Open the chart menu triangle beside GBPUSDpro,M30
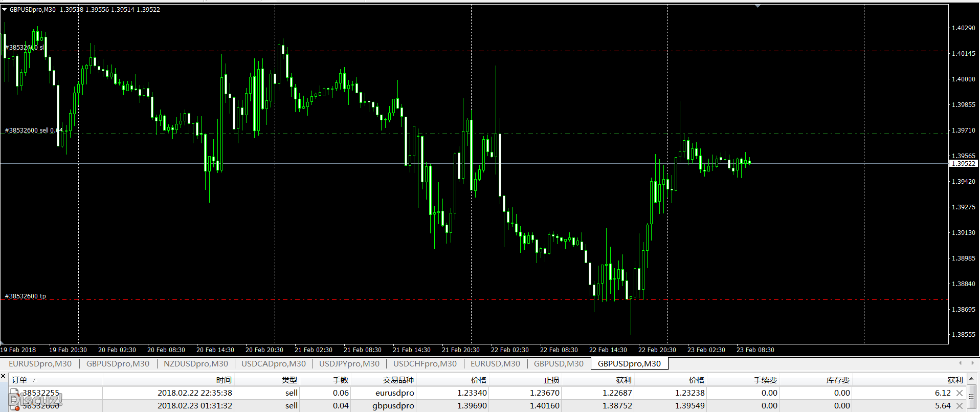 coord(5,9)
